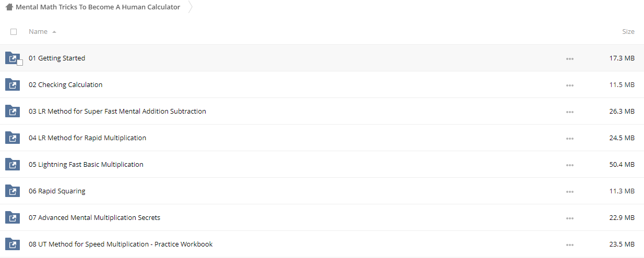Click the Mental Math Tricks breadcrumb title
Viewport: 644px width, 258px height.
pos(98,7)
